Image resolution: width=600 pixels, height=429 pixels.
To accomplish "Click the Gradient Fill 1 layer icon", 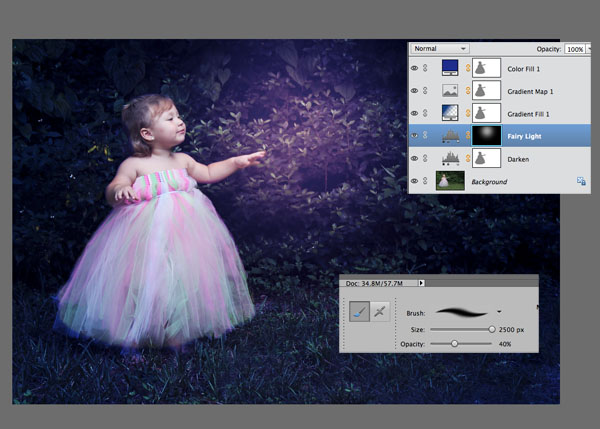I will [450, 113].
